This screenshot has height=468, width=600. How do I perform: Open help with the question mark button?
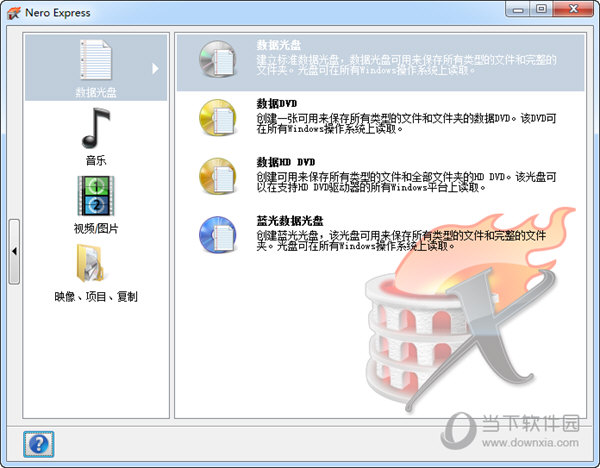(x=38, y=444)
